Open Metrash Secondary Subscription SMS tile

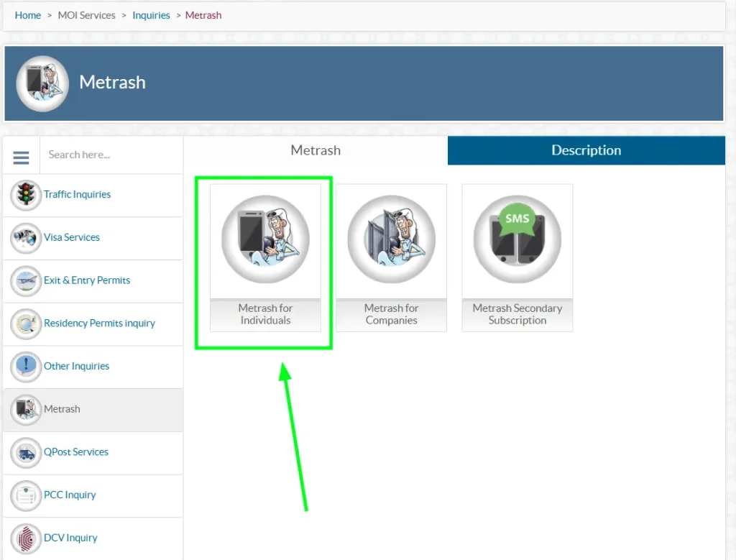pyautogui.click(x=517, y=257)
